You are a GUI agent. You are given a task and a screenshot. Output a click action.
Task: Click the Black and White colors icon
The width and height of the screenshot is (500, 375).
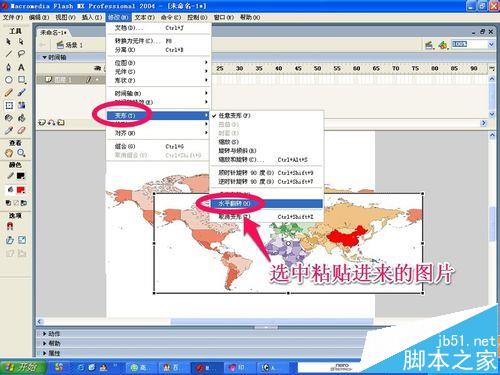(x=8, y=203)
